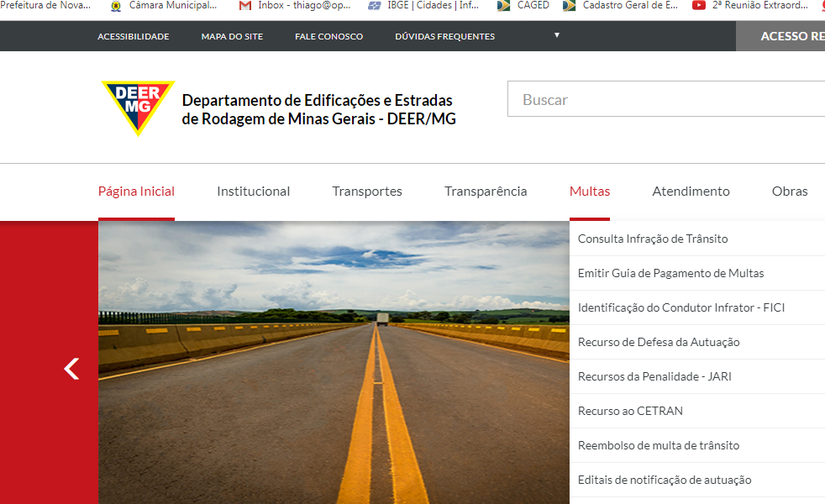Image resolution: width=825 pixels, height=504 pixels.
Task: Open the Obras menu
Action: click(x=790, y=192)
